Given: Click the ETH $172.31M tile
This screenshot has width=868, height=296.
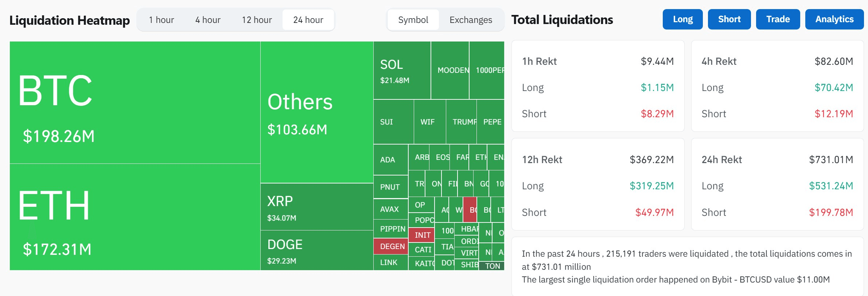Looking at the screenshot, I should point(135,217).
